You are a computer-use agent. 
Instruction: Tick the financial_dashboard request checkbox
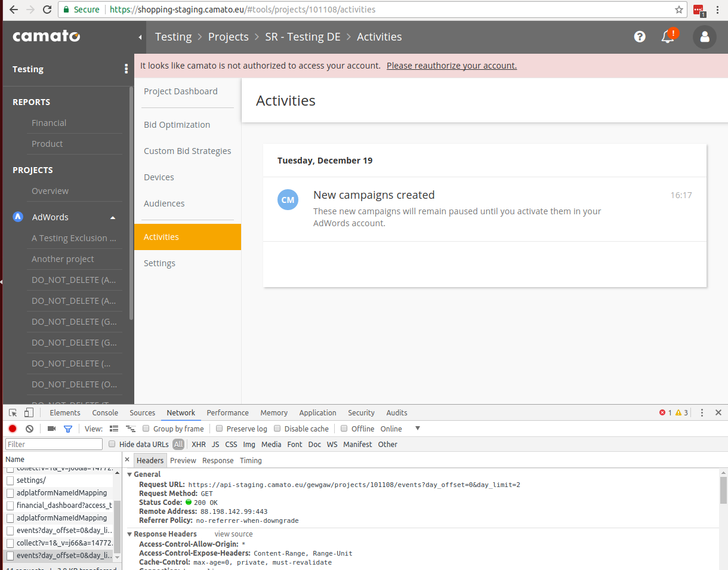click(10, 506)
